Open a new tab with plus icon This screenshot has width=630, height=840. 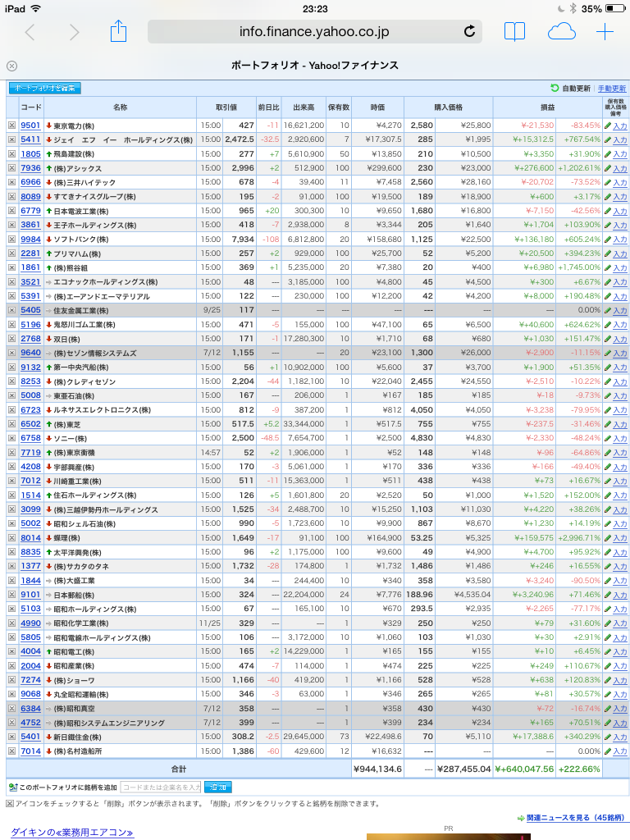coord(605,32)
